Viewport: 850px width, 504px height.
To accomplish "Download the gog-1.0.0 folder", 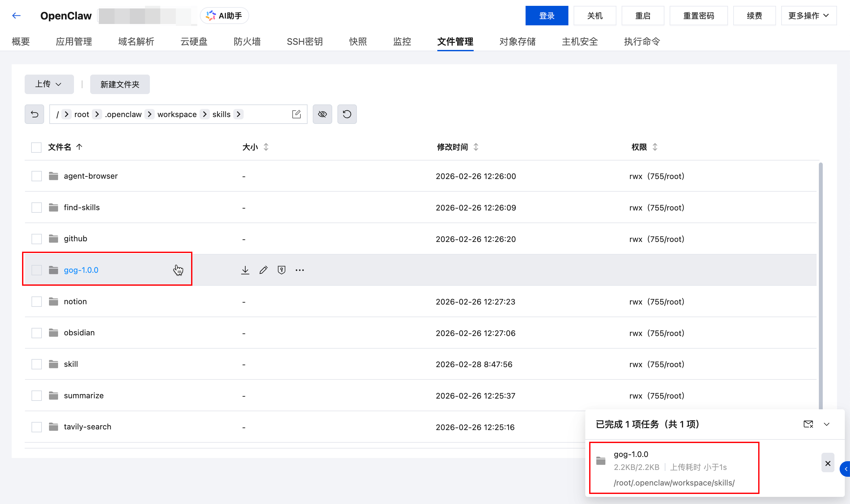I will (245, 269).
